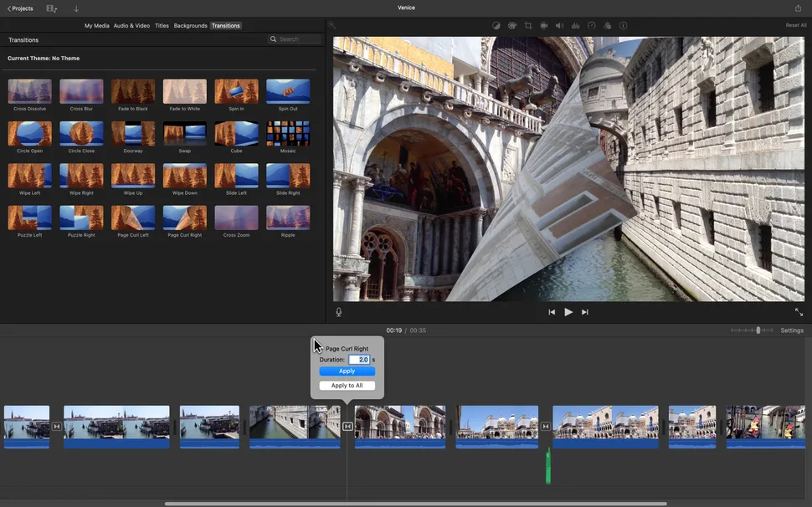Open the Color Balance tool
The image size is (812, 507).
496,26
